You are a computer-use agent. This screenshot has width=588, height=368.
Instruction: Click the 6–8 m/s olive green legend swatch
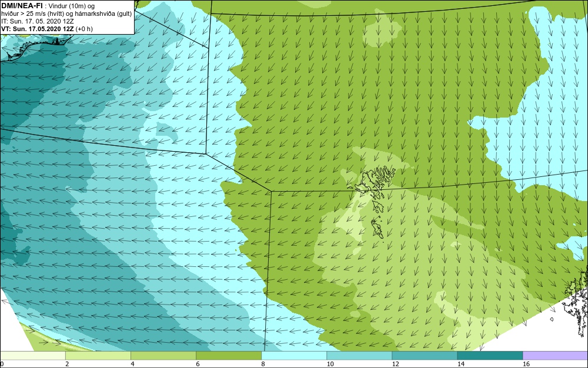[x=229, y=356]
